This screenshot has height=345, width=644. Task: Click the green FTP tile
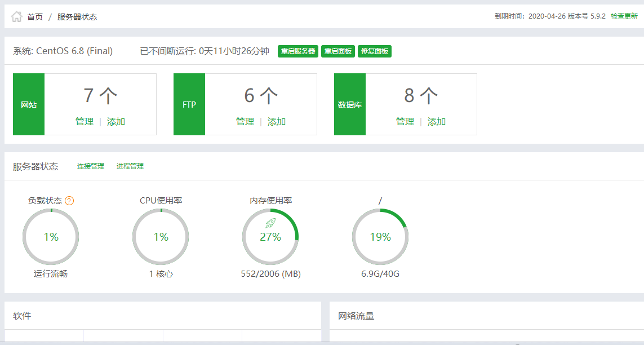tap(189, 105)
